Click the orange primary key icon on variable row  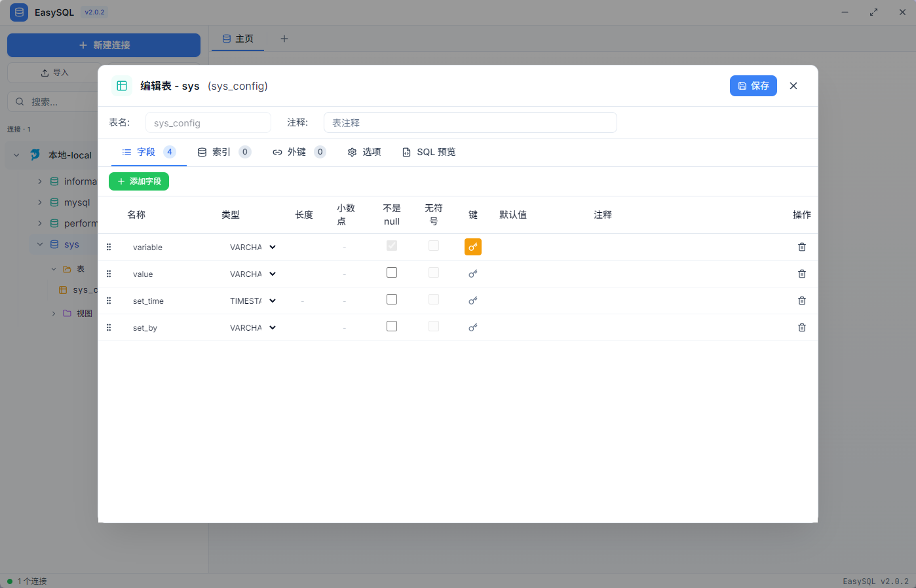tap(473, 246)
